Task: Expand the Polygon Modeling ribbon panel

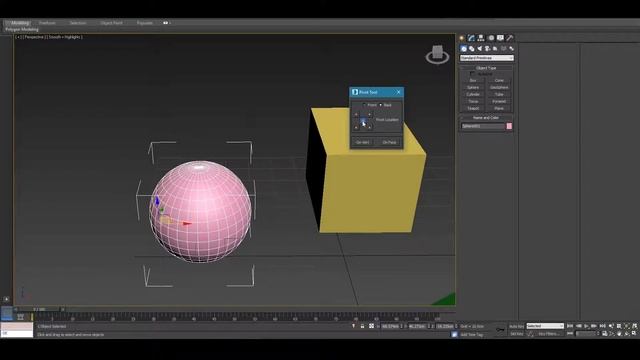Action: click(22, 29)
